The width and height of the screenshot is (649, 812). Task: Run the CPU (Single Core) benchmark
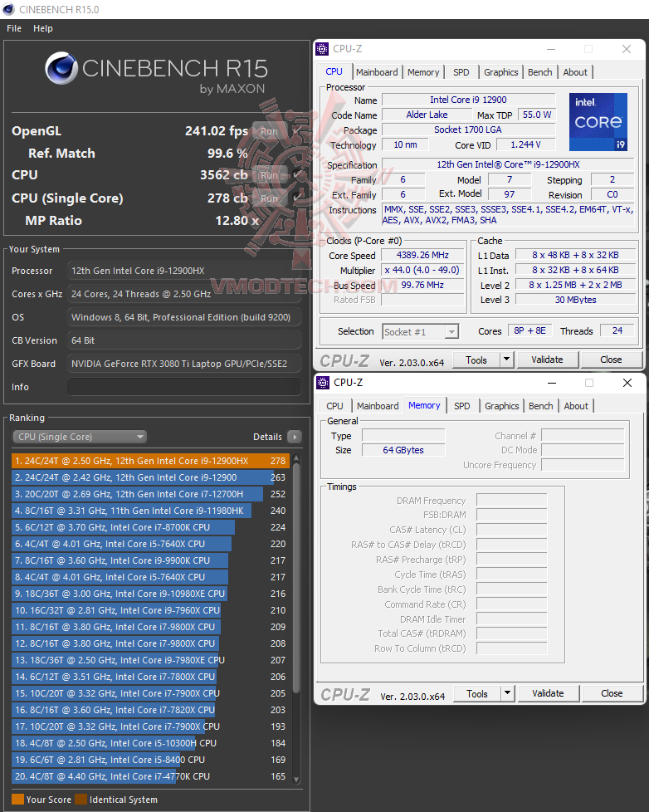[x=269, y=198]
